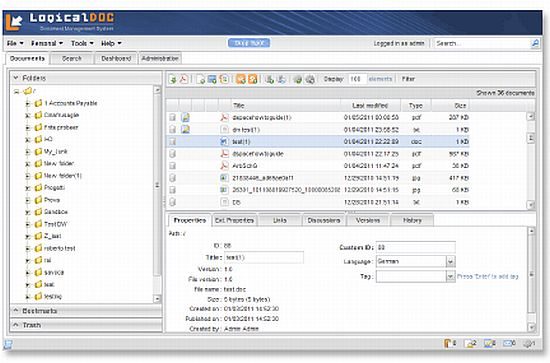This screenshot has height=363, width=550.
Task: Click the add document toolbar icon
Action: pyautogui.click(x=201, y=79)
